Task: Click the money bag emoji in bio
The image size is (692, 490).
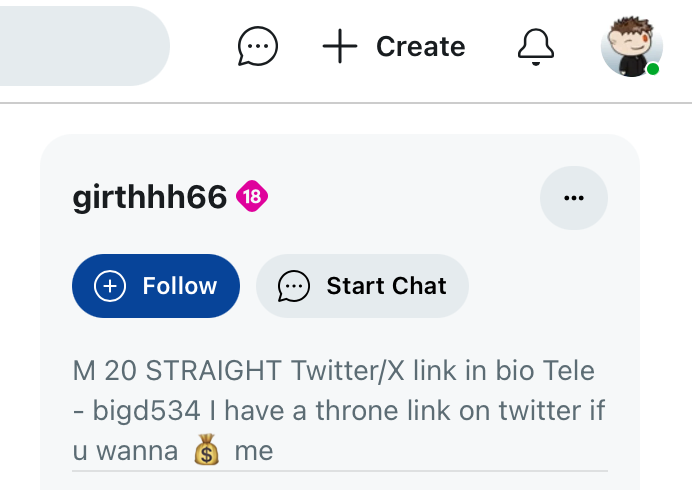Action: coord(207,450)
